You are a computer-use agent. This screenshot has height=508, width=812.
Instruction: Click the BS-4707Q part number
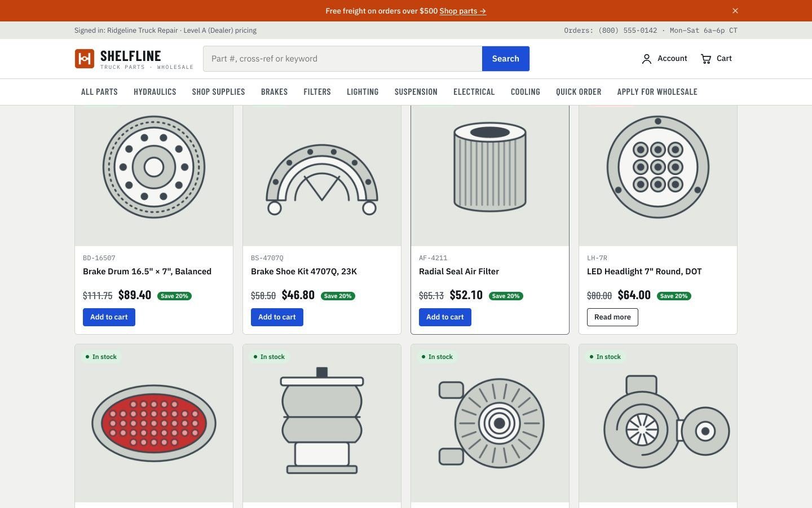coord(267,258)
